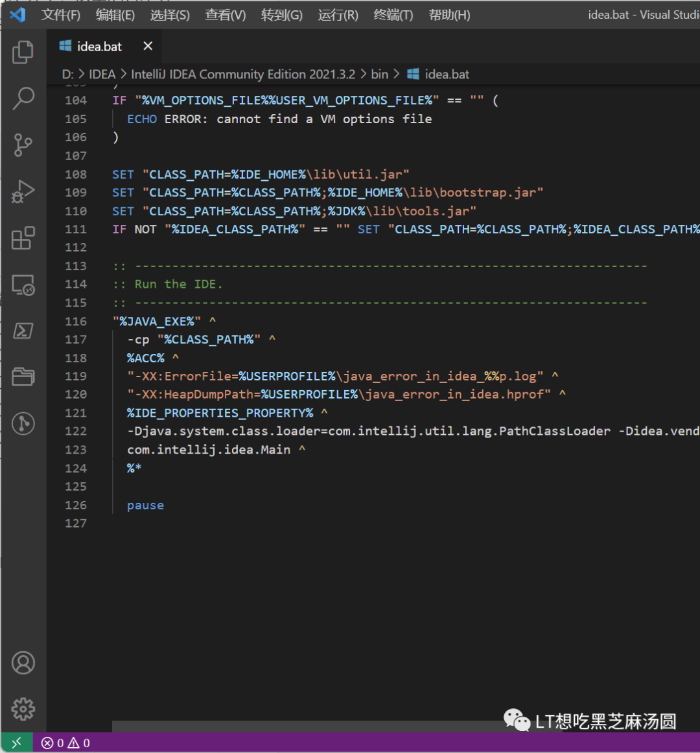Open the Remote Explorer view
Viewport: 700px width, 753px height.
tap(23, 284)
